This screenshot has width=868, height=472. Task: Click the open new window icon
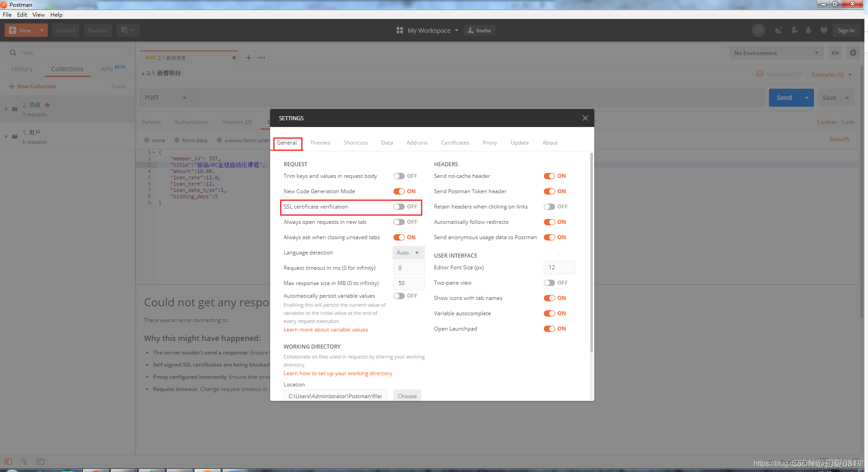point(128,30)
